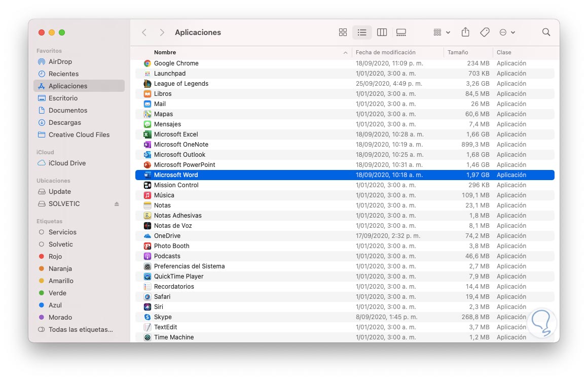This screenshot has height=380, width=588.
Task: Switch to icon grid view
Action: click(x=343, y=32)
